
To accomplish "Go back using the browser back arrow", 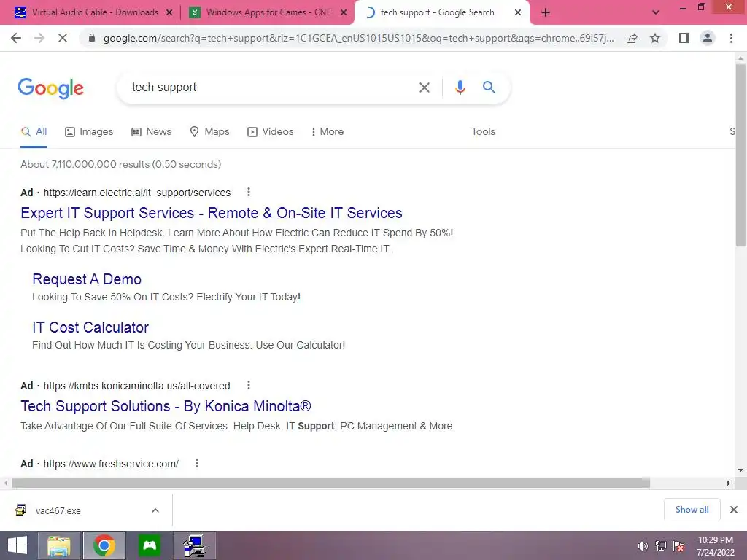I will [x=16, y=38].
